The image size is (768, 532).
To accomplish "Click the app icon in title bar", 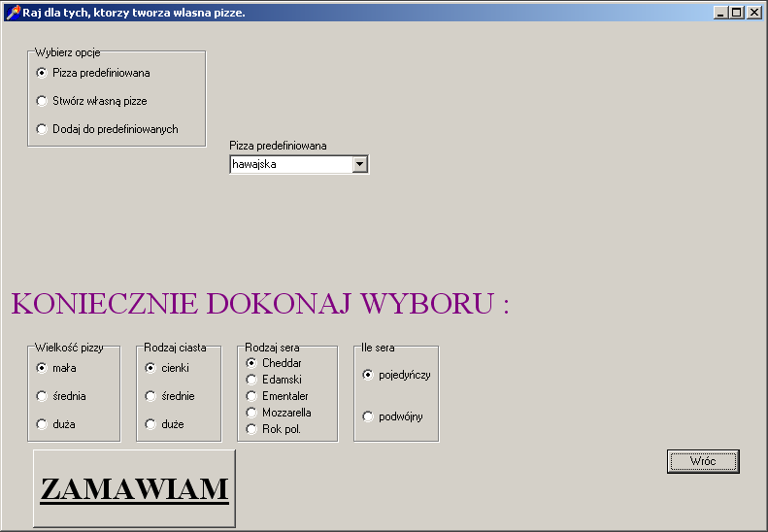I will point(12,12).
